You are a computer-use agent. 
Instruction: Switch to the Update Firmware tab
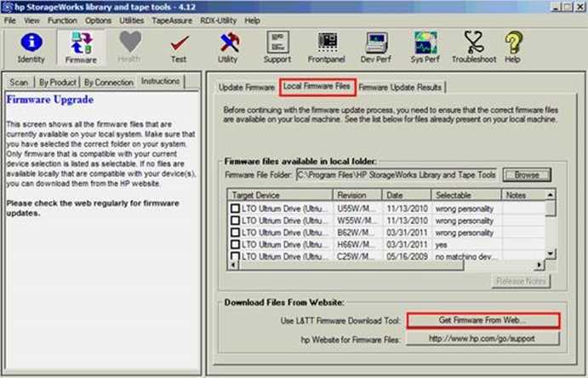[247, 88]
